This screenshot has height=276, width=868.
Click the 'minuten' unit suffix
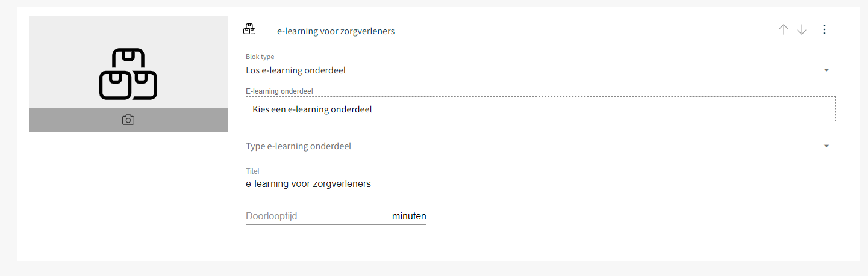pyautogui.click(x=409, y=216)
